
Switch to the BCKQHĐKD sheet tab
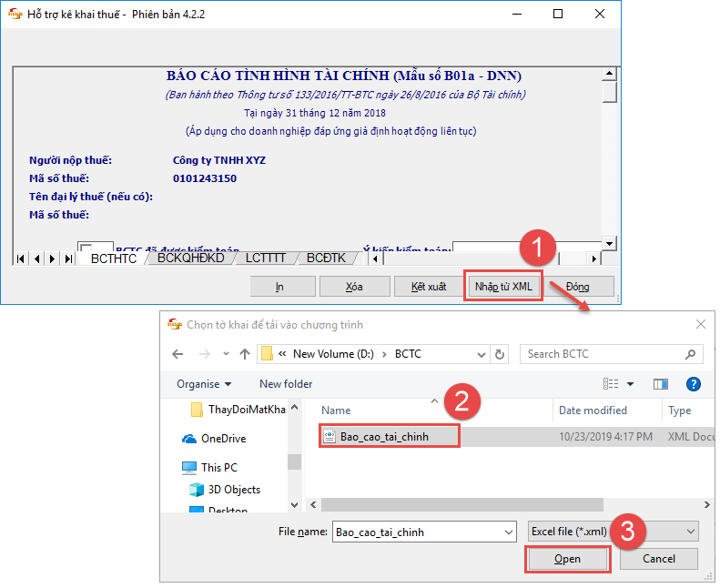190,259
